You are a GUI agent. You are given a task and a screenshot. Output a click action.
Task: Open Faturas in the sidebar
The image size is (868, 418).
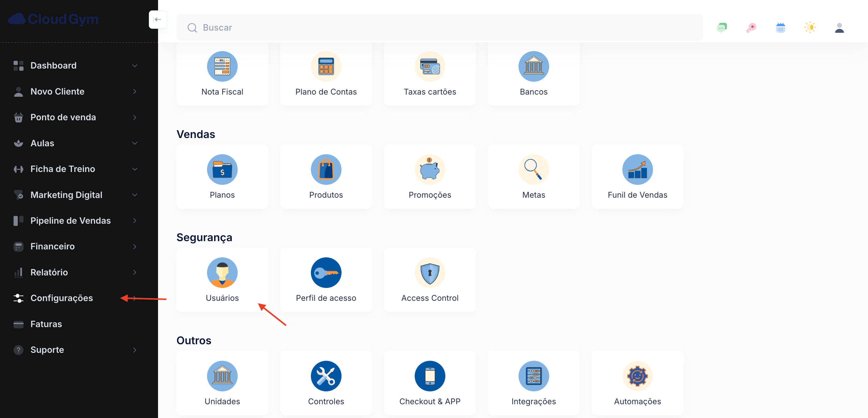(46, 324)
